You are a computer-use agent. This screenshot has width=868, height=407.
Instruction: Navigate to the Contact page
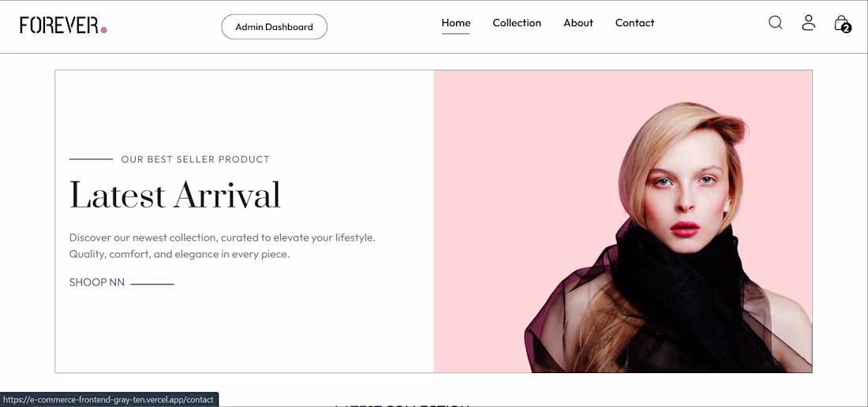tap(634, 23)
